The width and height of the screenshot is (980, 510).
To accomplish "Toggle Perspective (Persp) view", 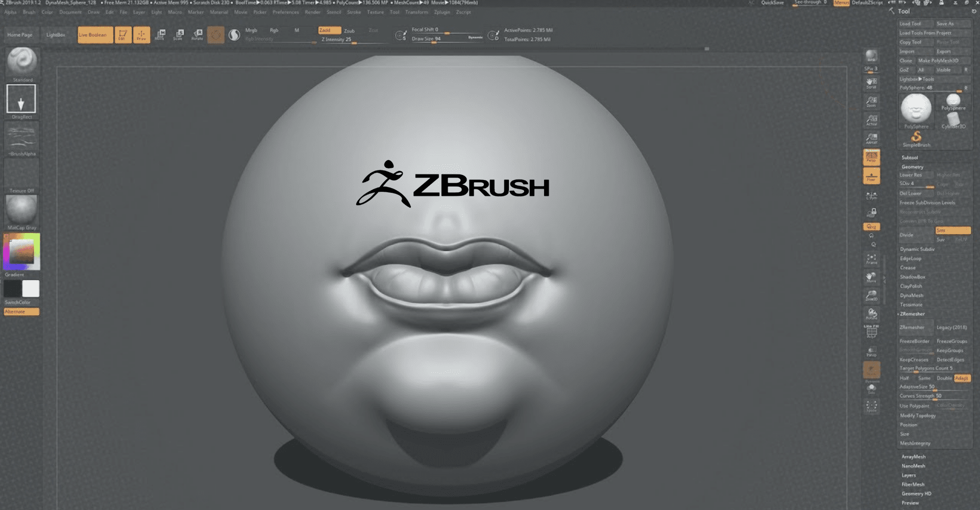I will pyautogui.click(x=871, y=157).
